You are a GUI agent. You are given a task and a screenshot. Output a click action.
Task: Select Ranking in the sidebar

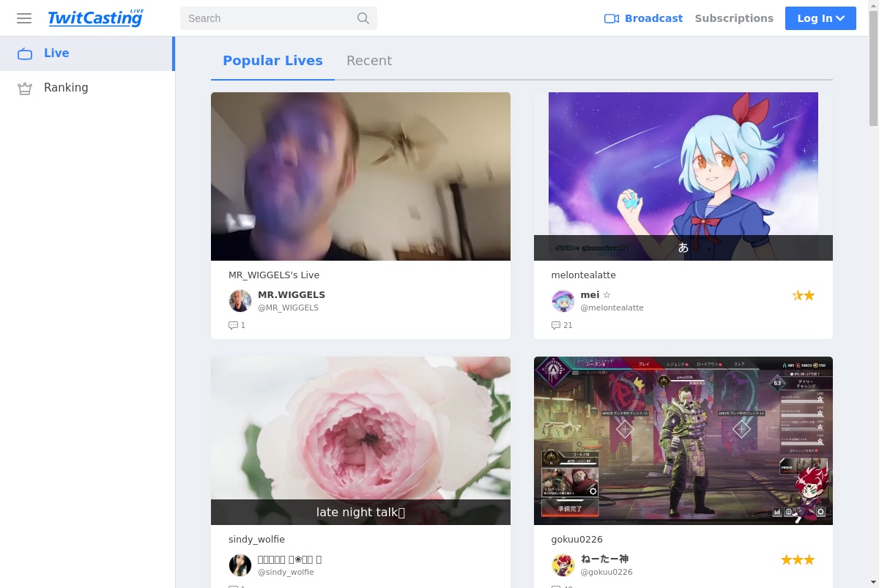[x=87, y=88]
